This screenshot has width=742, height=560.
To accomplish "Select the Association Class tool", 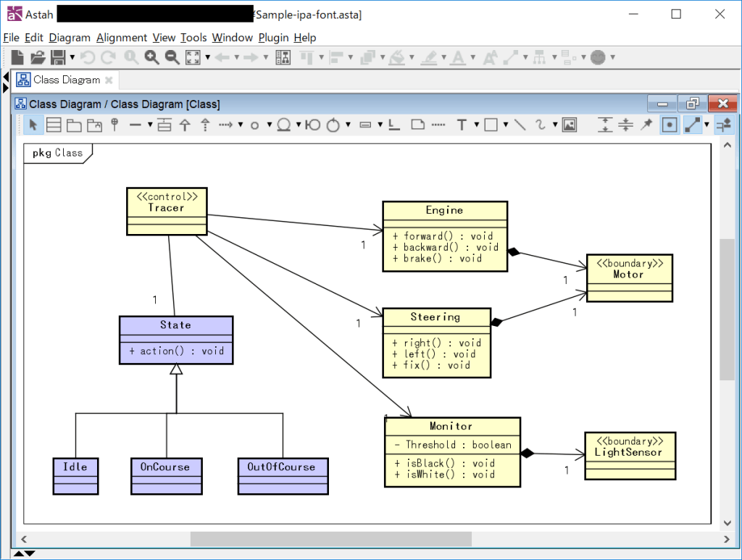I will [164, 125].
